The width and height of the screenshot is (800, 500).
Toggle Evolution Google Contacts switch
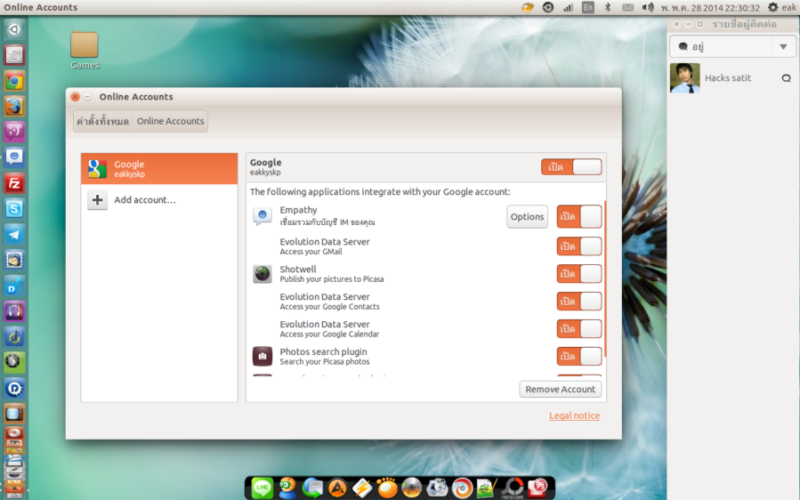pos(579,302)
